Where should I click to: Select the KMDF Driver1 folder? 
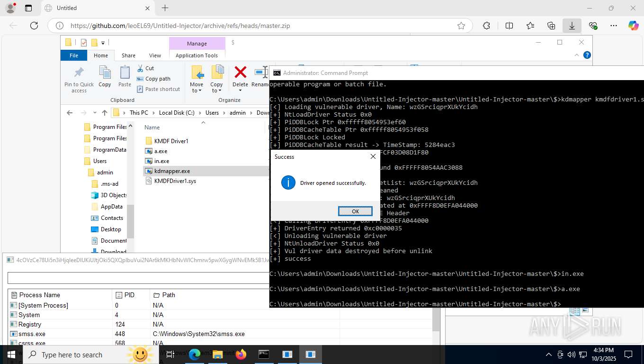click(x=171, y=141)
